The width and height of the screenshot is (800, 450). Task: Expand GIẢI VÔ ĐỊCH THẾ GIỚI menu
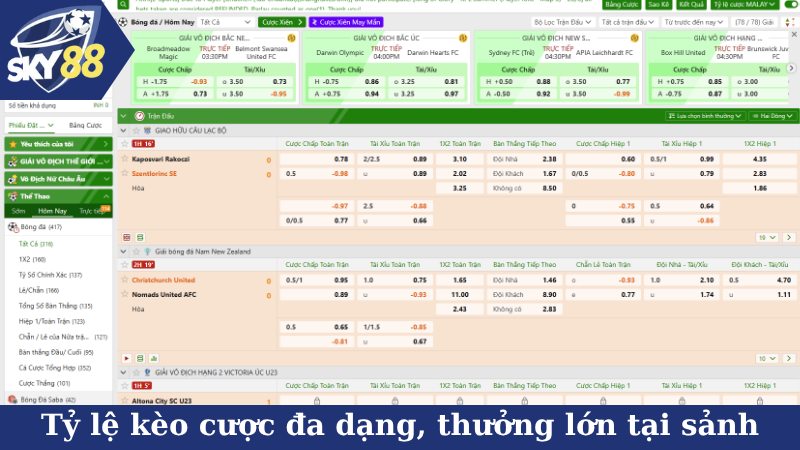[x=58, y=161]
